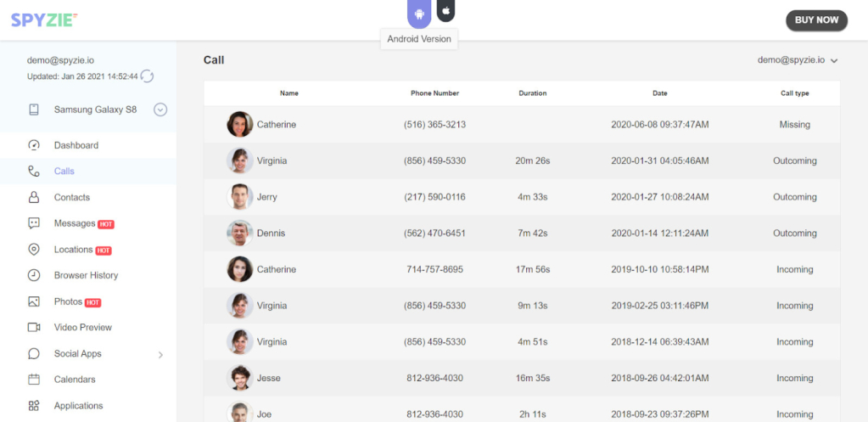The image size is (868, 422).
Task: Click the Video Preview camera icon
Action: 34,327
